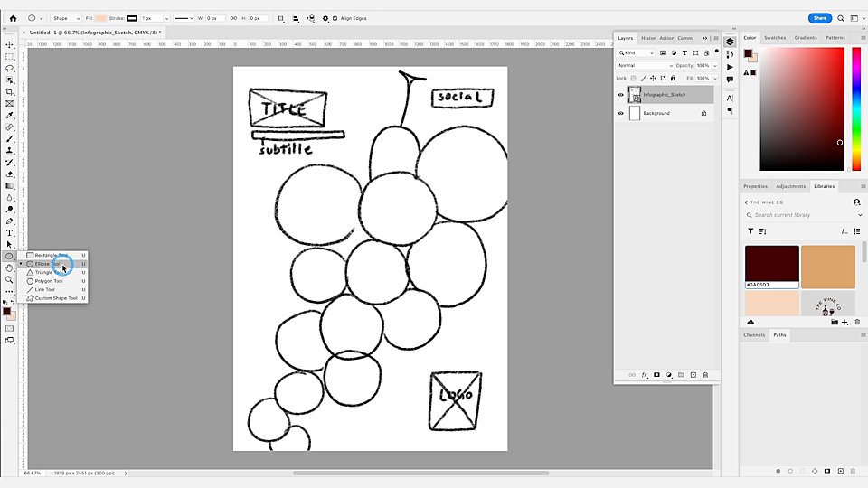This screenshot has height=488, width=868.
Task: Open the Shape tool mode dropdown
Action: (x=66, y=18)
